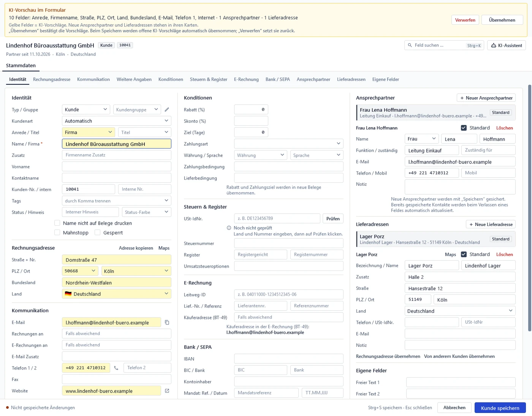This screenshot has height=416, width=532.
Task: Discard the KI suggestions with Verwerfen
Action: [465, 20]
